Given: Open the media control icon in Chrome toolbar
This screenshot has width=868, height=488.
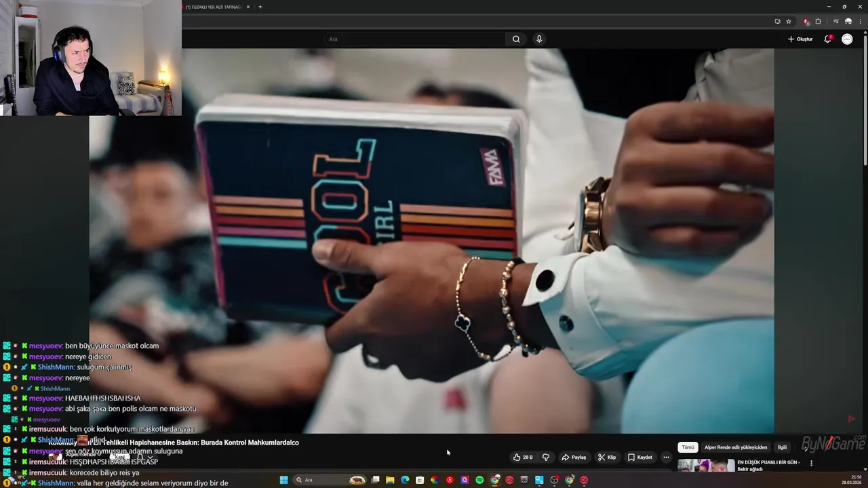Looking at the screenshot, I should tap(836, 22).
